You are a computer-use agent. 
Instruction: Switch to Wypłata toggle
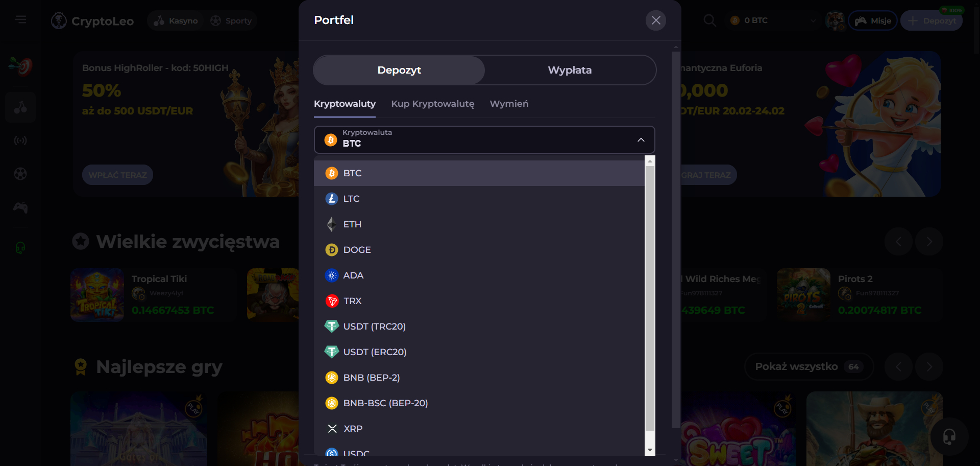tap(570, 70)
